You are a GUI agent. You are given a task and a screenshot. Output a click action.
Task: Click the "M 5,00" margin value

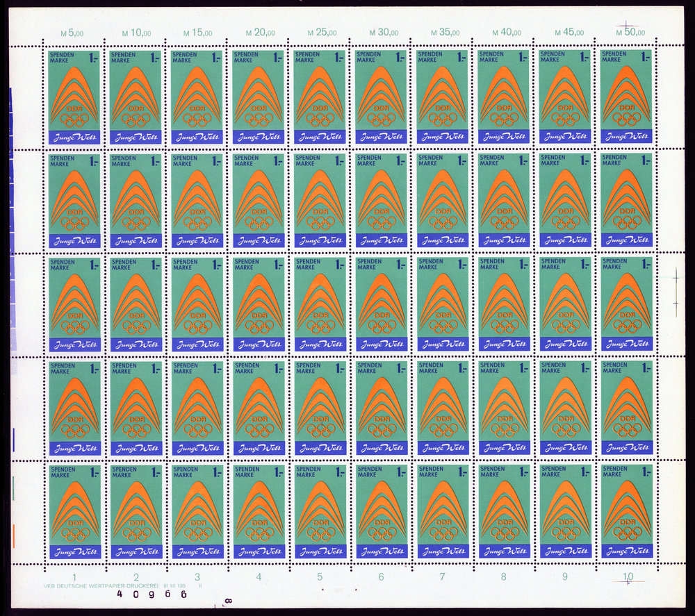click(72, 33)
